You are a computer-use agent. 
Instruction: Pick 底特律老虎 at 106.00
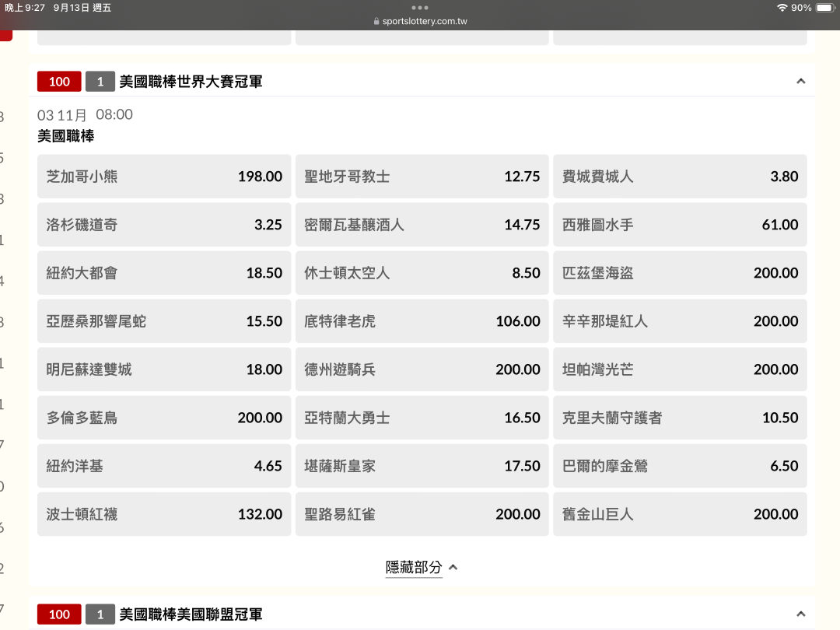coord(422,321)
